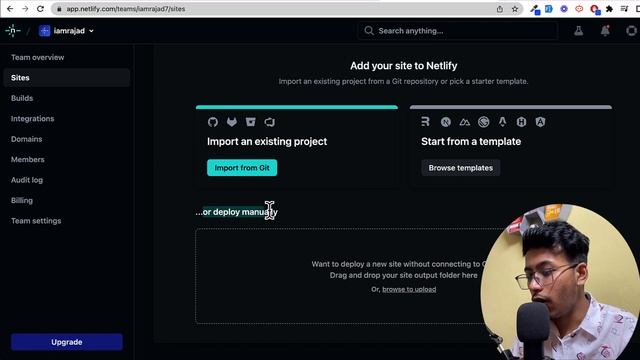Click browser forward arrow
Screen dimensions: 640x360
(25, 9)
